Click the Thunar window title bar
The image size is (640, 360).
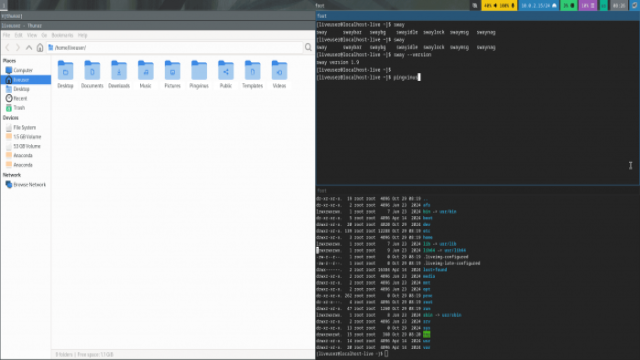(158, 26)
